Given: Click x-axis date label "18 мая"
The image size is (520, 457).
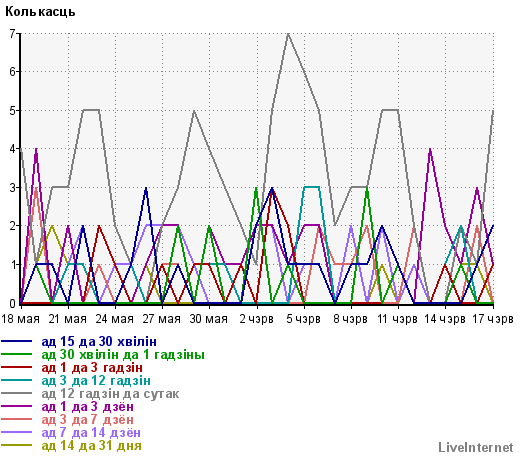Looking at the screenshot, I should point(21,319).
